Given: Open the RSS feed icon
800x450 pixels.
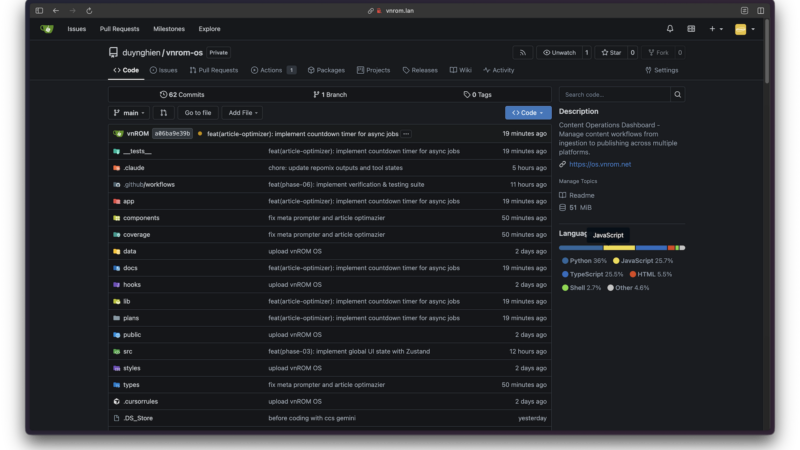Looking at the screenshot, I should (x=523, y=52).
